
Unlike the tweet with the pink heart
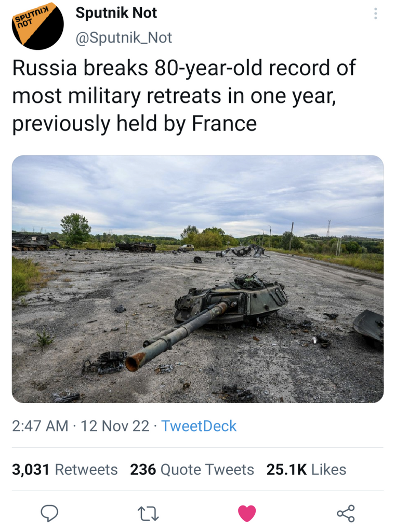(247, 513)
